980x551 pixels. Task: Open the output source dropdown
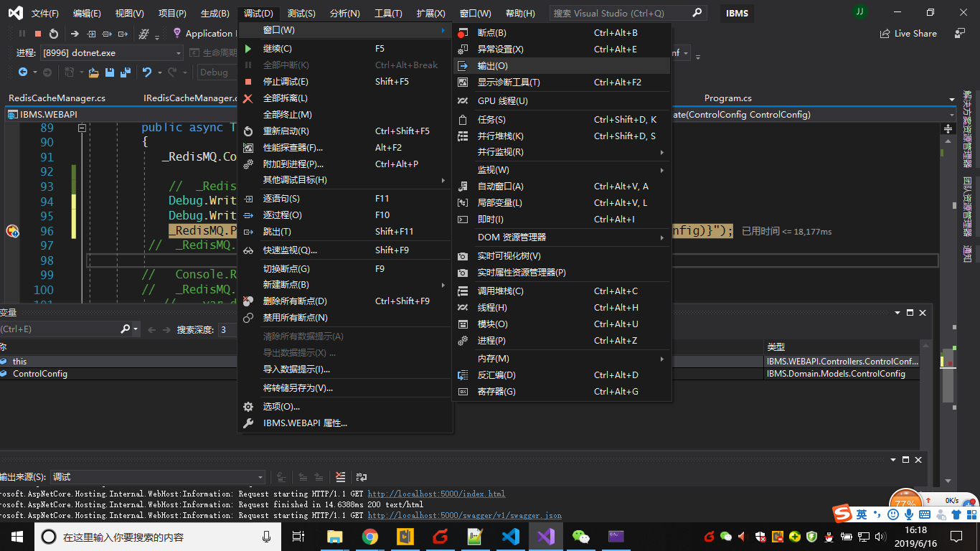(x=158, y=477)
